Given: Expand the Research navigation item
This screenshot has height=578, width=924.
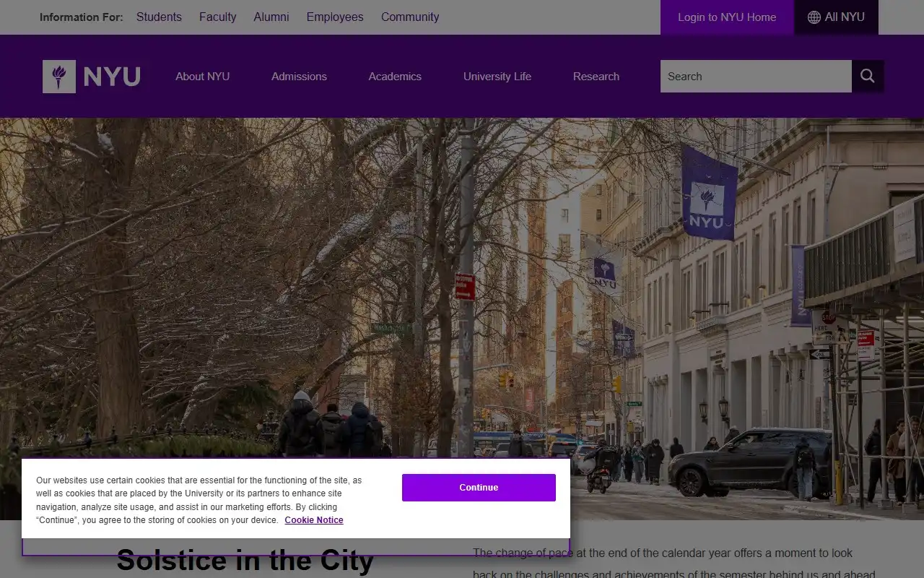Looking at the screenshot, I should [x=596, y=77].
